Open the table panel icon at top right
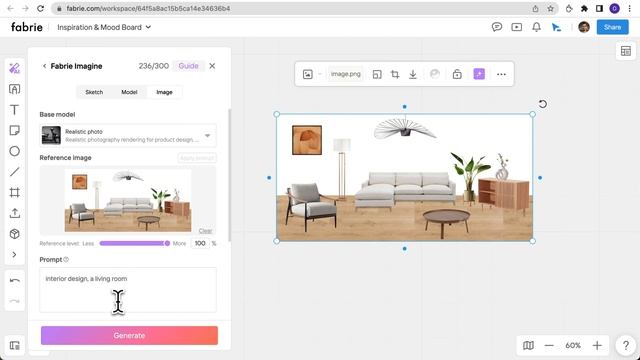 (x=626, y=51)
